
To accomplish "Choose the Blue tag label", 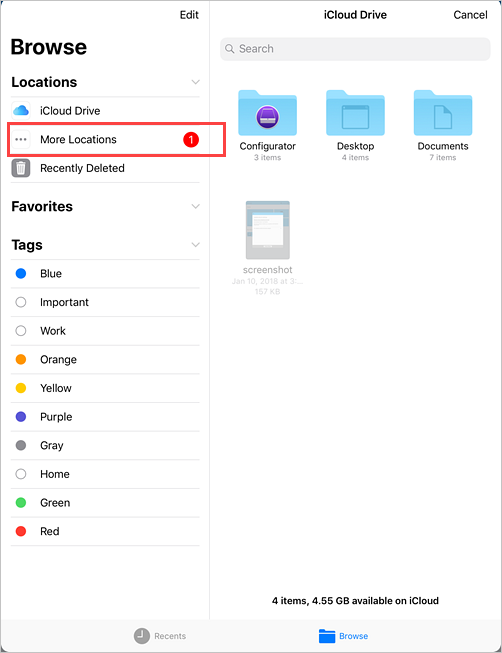I will (51, 274).
